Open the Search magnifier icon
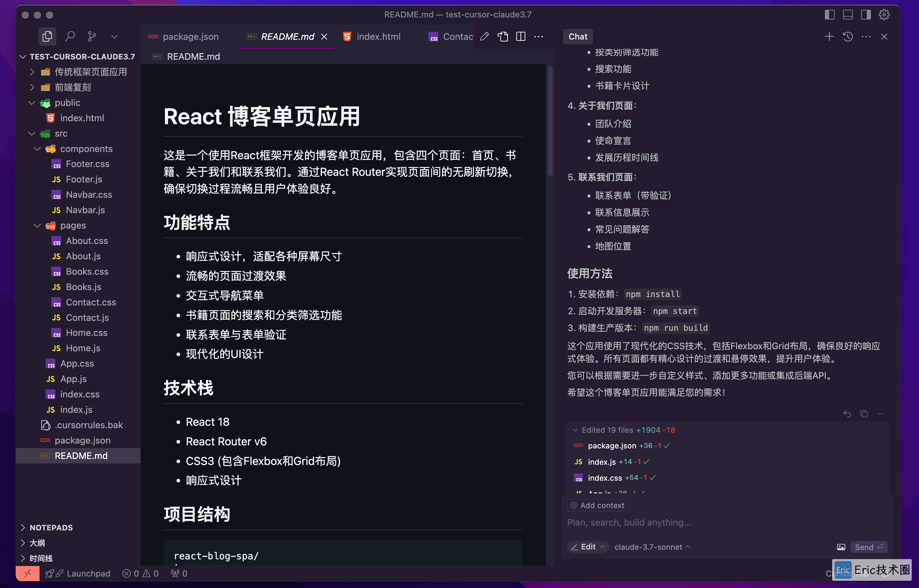Viewport: 919px width, 588px height. point(69,36)
